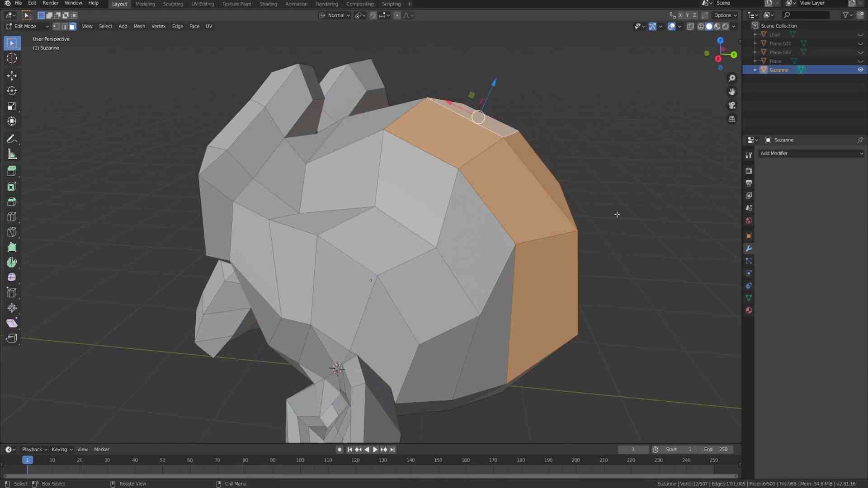Open the Material properties tab icon
The image size is (868, 488).
749,310
